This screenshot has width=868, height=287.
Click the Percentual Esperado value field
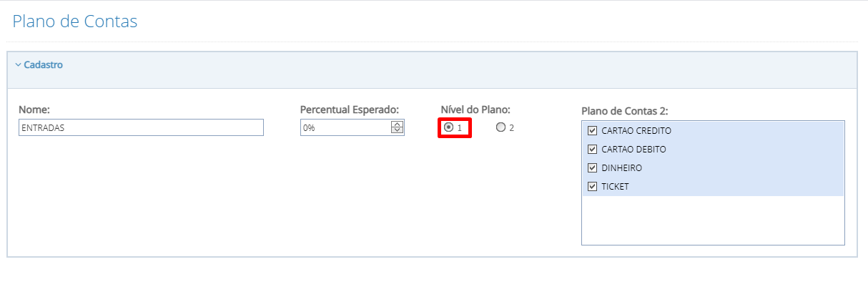tap(345, 127)
